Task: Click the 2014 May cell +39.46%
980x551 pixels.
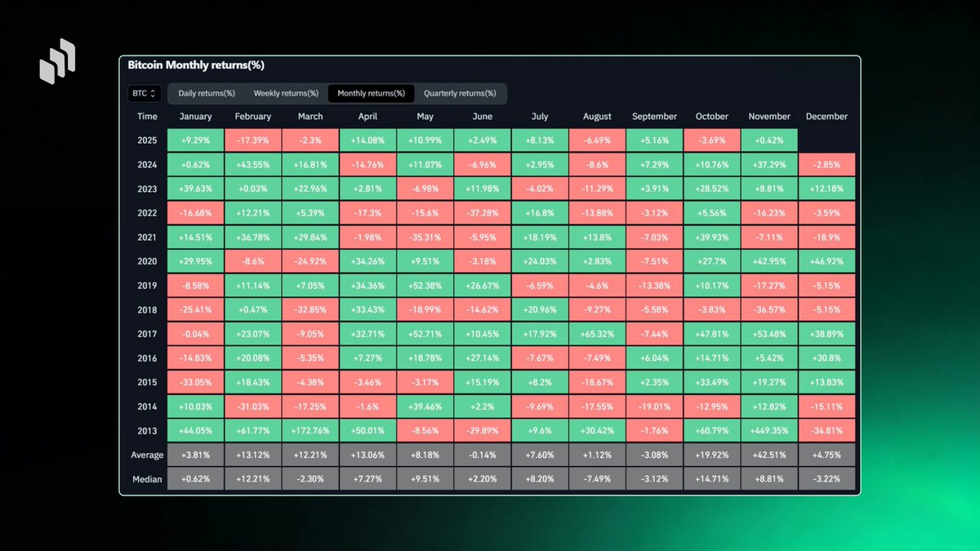Action: coord(425,406)
